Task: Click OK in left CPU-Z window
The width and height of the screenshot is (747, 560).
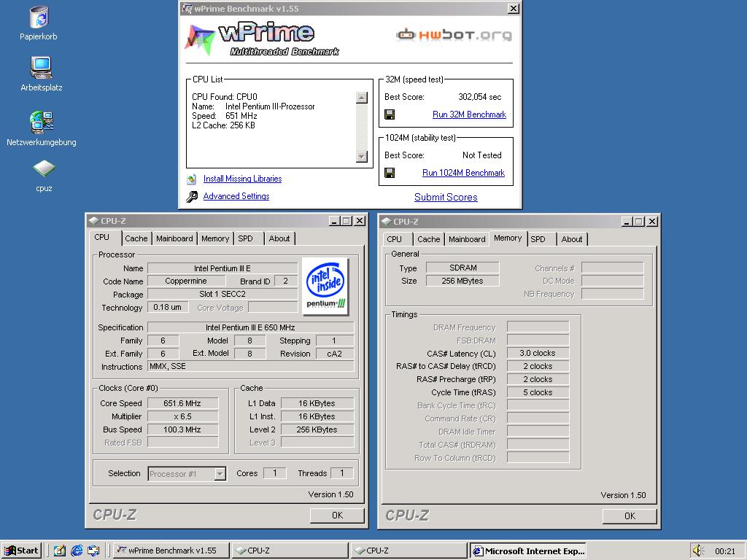Action: point(337,516)
